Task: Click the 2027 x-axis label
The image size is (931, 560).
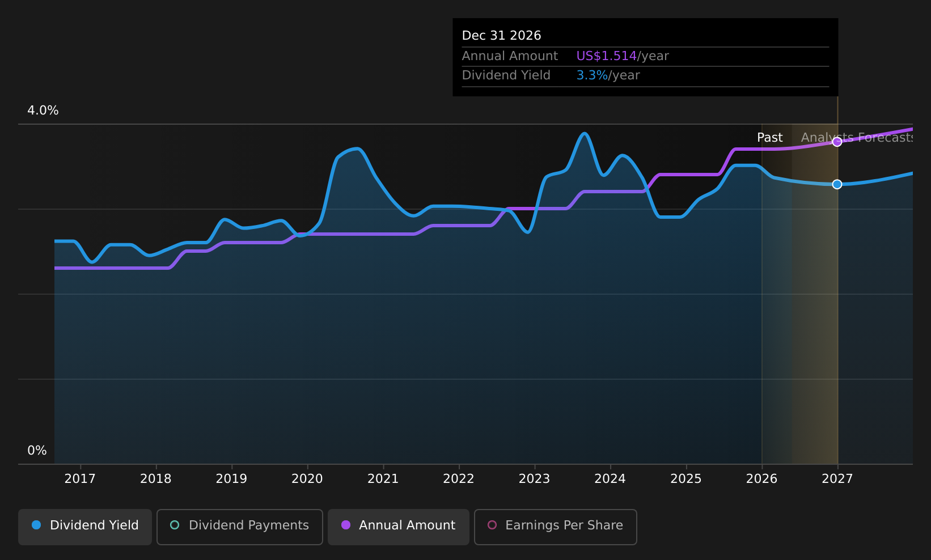Action: pyautogui.click(x=837, y=479)
